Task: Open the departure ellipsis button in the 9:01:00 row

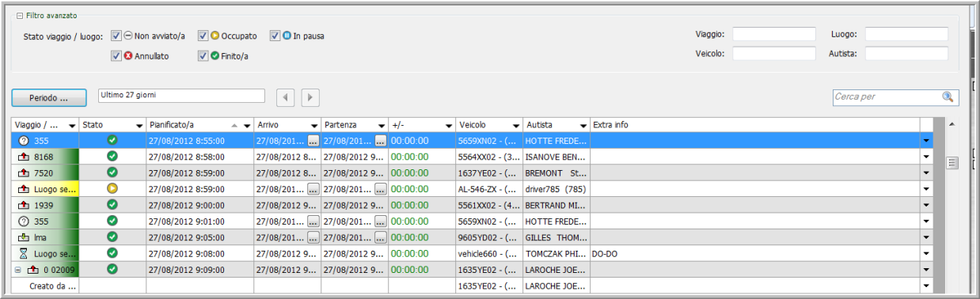Action: click(x=381, y=221)
